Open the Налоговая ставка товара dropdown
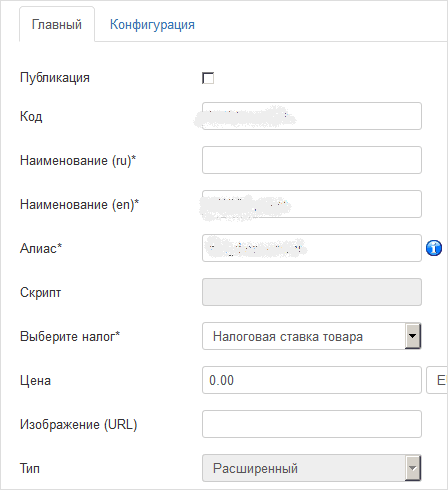Image resolution: width=448 pixels, height=490 pixels. coord(312,336)
